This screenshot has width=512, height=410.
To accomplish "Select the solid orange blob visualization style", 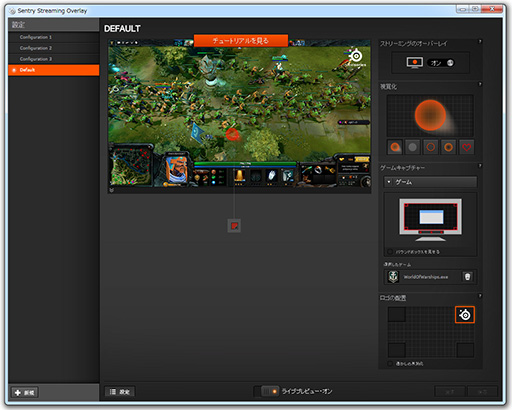I will pyautogui.click(x=395, y=147).
